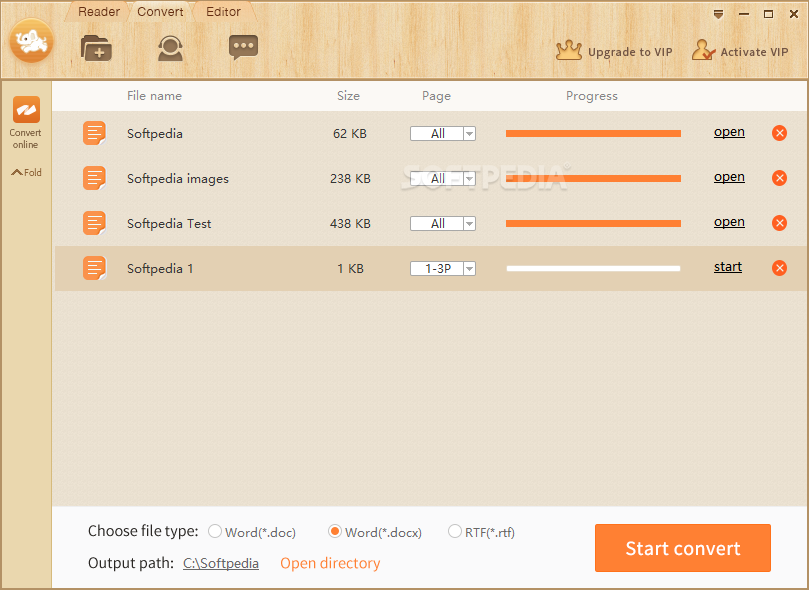This screenshot has width=809, height=590.
Task: Click Activate VIP text
Action: pyautogui.click(x=754, y=52)
